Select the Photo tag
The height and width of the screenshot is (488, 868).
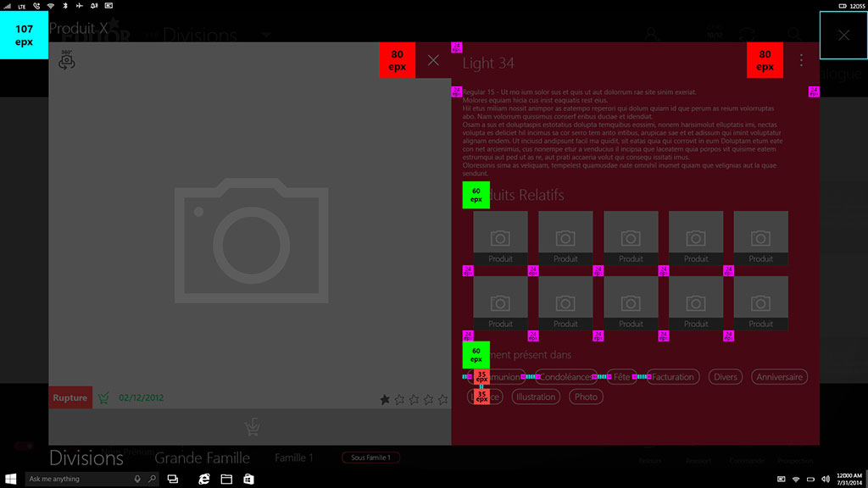click(586, 396)
